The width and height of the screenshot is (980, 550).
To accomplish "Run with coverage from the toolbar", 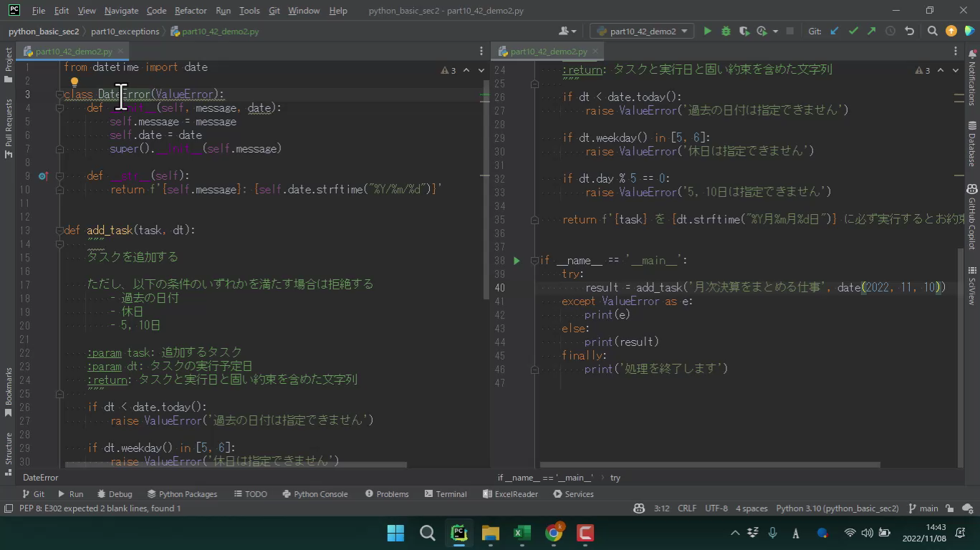I will (x=744, y=31).
